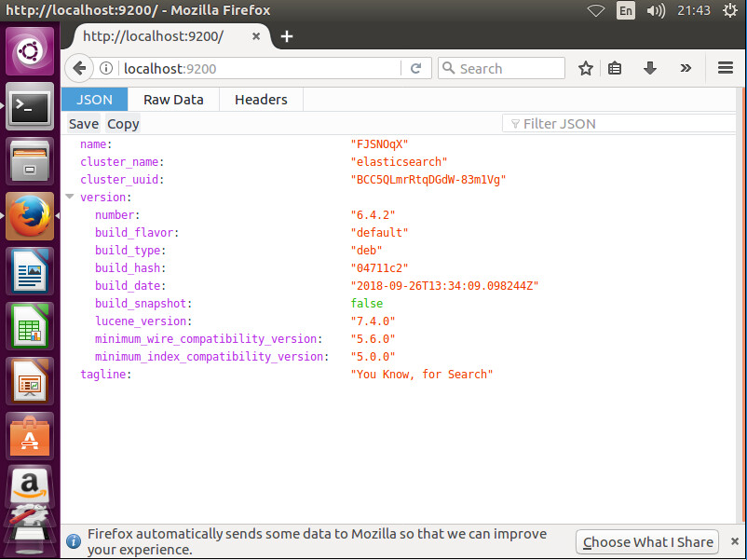Viewport: 747px width, 560px height.
Task: Close the localhost:9200 tab
Action: (256, 36)
